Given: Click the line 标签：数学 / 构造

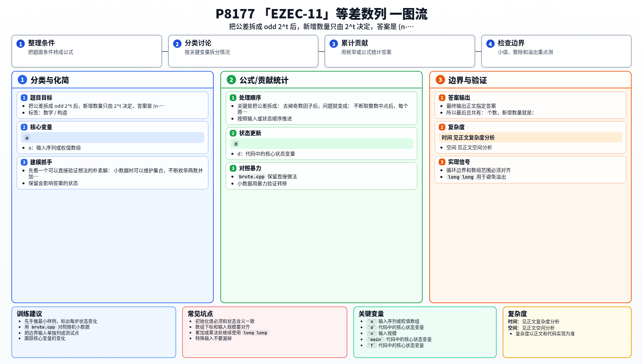Looking at the screenshot, I should point(48,113).
